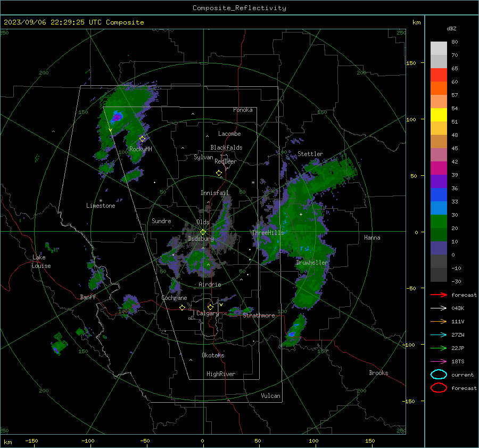Click the Drumheller label
This screenshot has width=479, height=448.
click(x=312, y=263)
